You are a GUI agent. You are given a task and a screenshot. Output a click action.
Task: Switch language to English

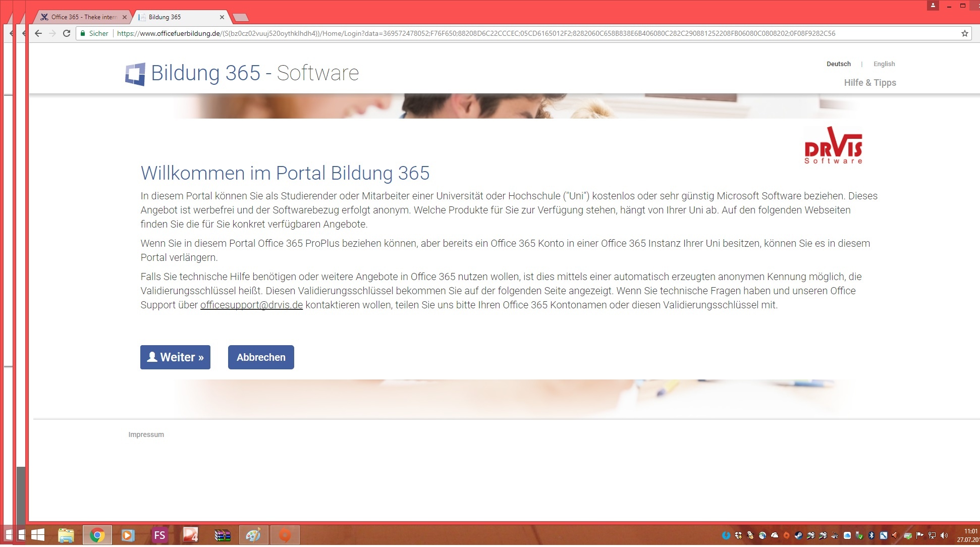[884, 64]
